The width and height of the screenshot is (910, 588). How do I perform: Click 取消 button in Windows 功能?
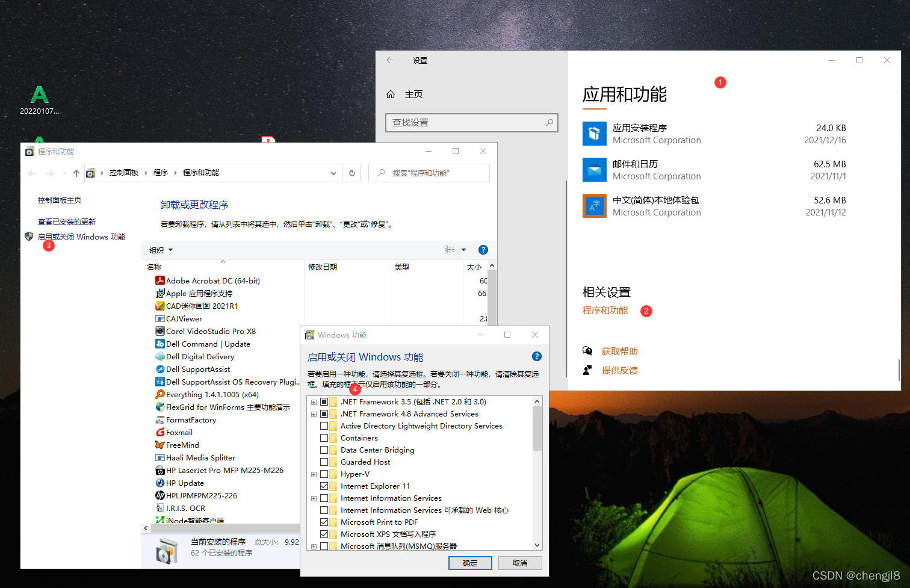[x=520, y=563]
